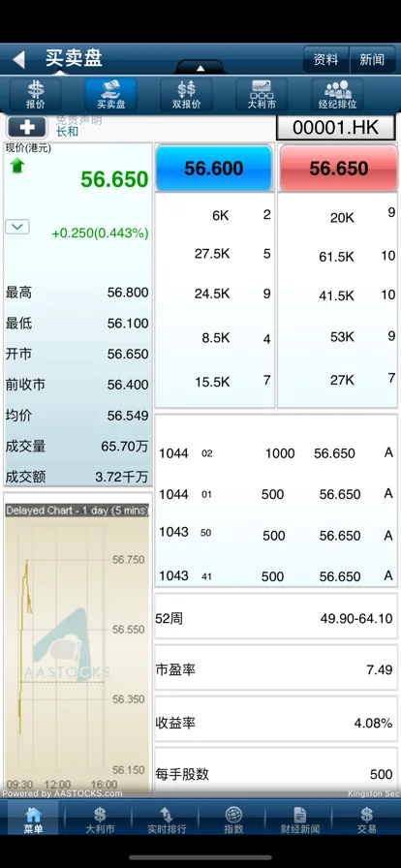Open the 经纪排位 broker queue icon
This screenshot has width=401, height=868.
(337, 95)
